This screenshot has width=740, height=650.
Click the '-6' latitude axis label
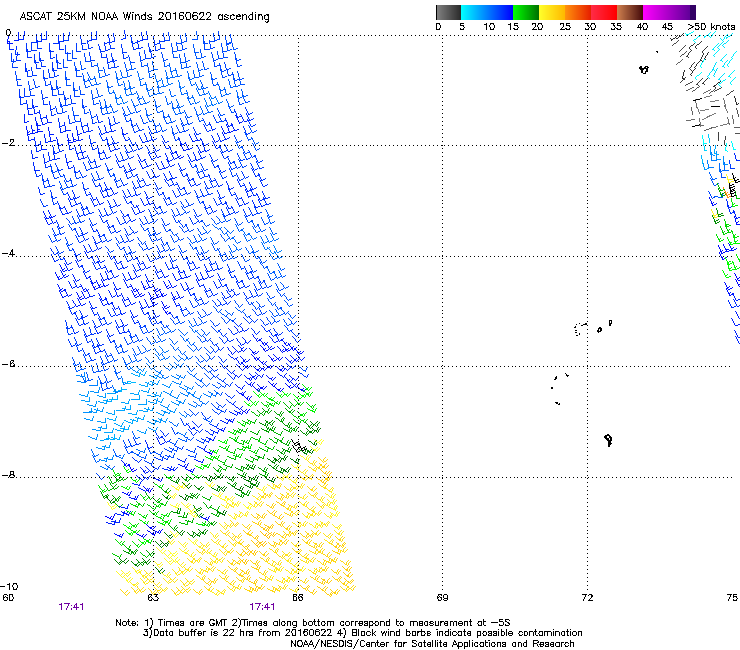(8, 364)
